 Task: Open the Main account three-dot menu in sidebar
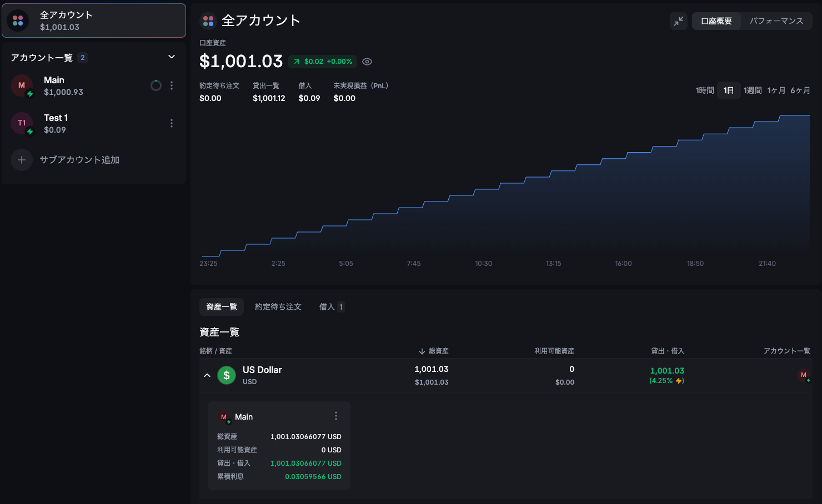(x=172, y=85)
